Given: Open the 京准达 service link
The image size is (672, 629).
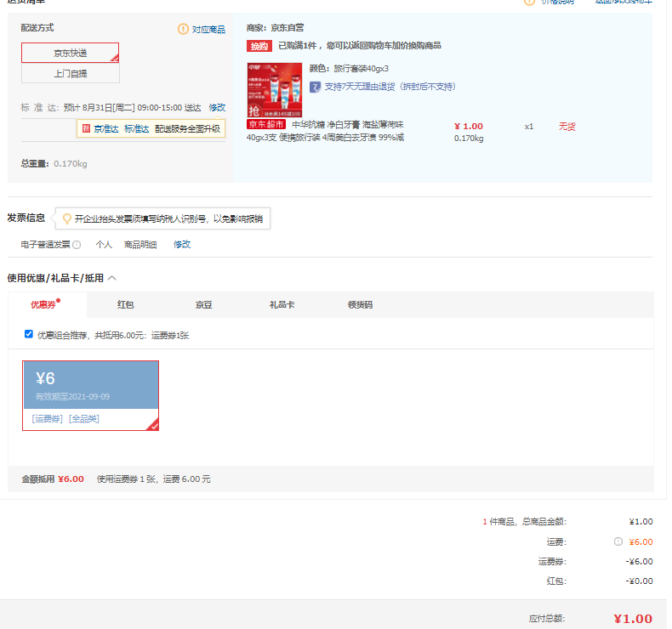Looking at the screenshot, I should (x=106, y=128).
